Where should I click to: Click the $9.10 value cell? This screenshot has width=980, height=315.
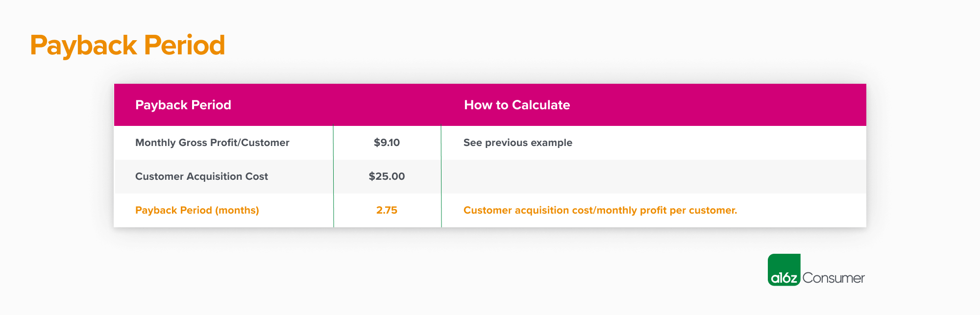387,143
